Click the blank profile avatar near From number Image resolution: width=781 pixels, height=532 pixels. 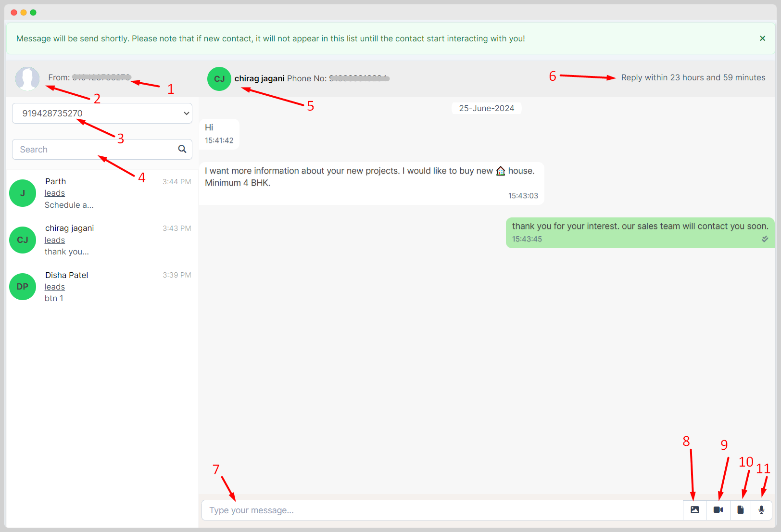coord(27,78)
